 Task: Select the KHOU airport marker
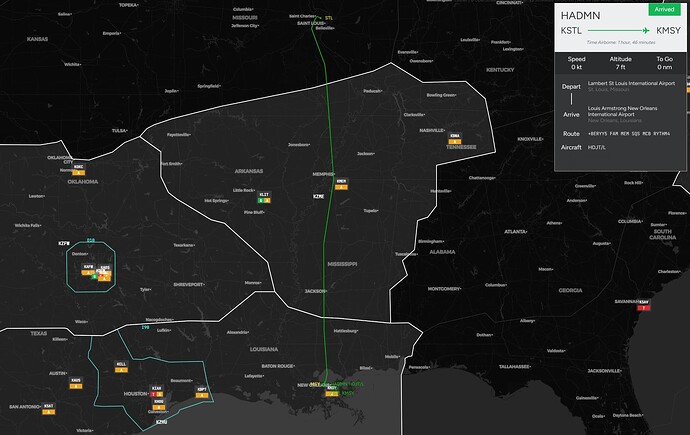(159, 402)
